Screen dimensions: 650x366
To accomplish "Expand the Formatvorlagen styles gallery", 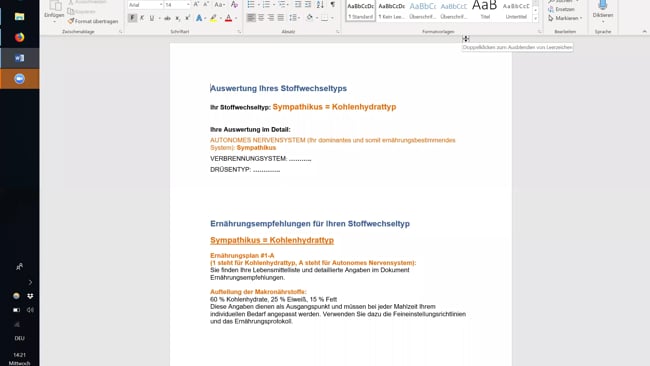I will coord(535,19).
